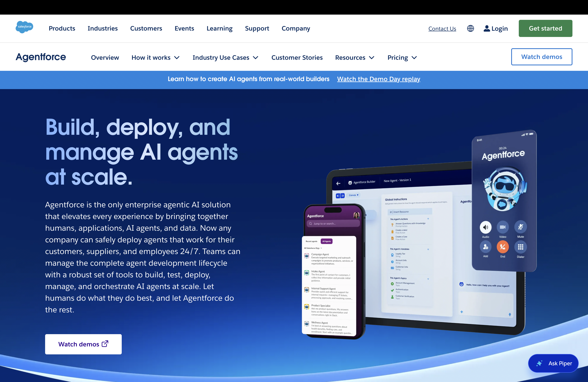The width and height of the screenshot is (588, 382).
Task: Click the hero Watch demos button
Action: tap(83, 344)
